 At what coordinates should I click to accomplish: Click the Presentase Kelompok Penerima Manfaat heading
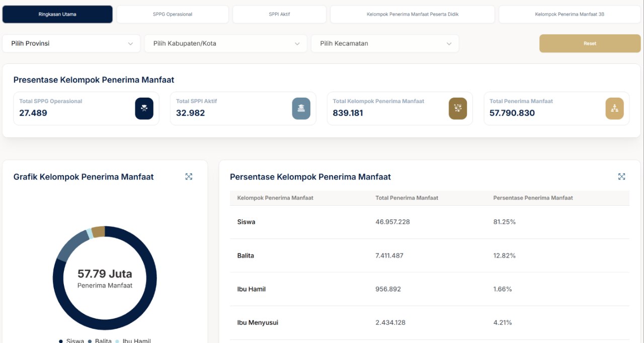pos(94,80)
